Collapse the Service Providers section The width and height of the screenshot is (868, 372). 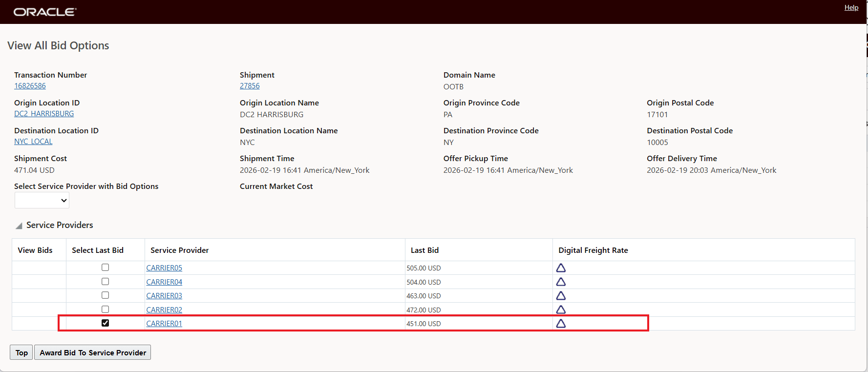[x=19, y=226]
